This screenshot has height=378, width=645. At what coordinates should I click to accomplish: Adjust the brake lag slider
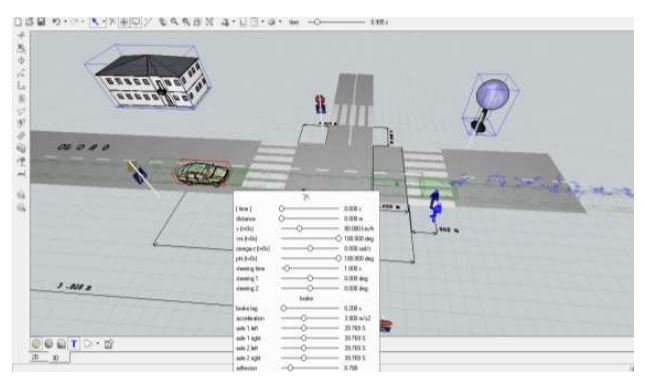tap(309, 308)
